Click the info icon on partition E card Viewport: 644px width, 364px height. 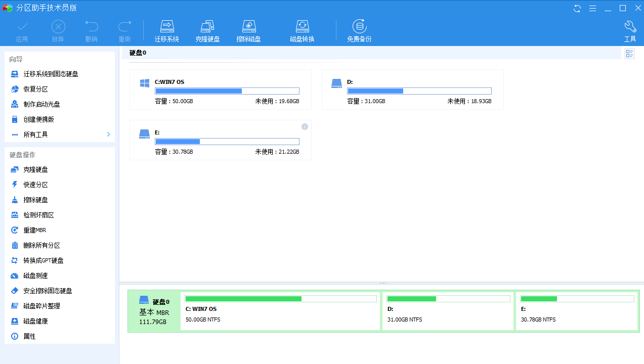pyautogui.click(x=305, y=126)
